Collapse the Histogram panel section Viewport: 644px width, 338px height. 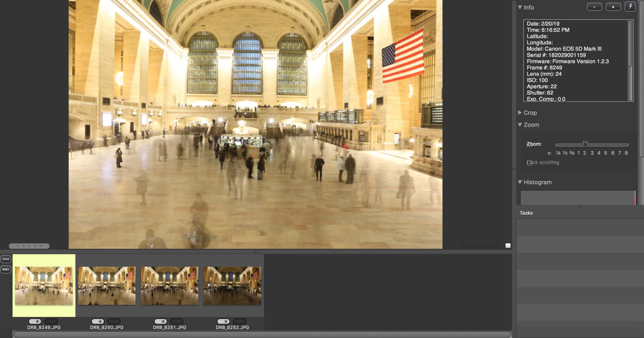[520, 182]
